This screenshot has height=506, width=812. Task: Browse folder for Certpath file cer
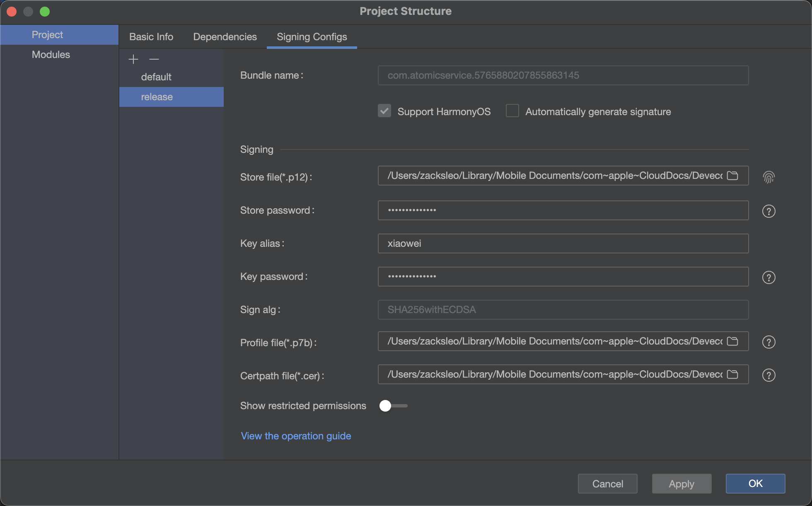click(x=732, y=374)
